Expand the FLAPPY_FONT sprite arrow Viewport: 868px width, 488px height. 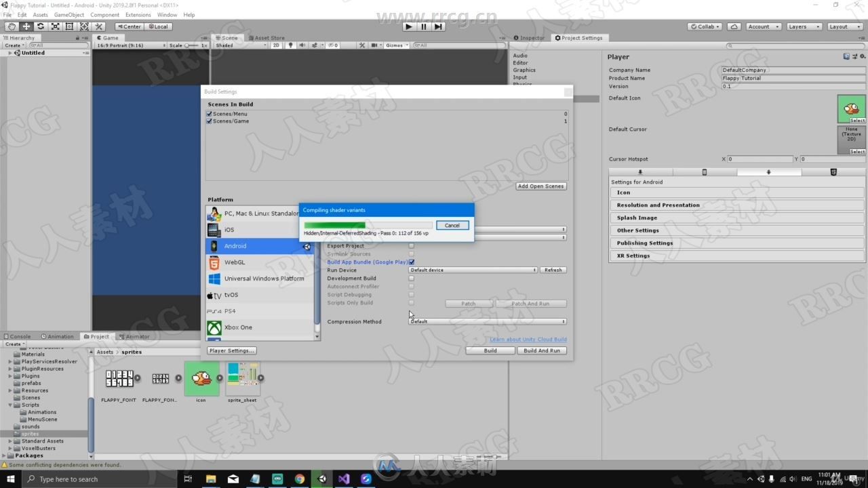pyautogui.click(x=137, y=378)
